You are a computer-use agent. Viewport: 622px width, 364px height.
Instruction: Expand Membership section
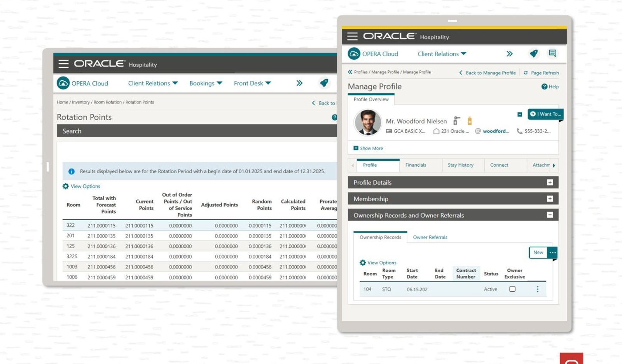(x=550, y=199)
